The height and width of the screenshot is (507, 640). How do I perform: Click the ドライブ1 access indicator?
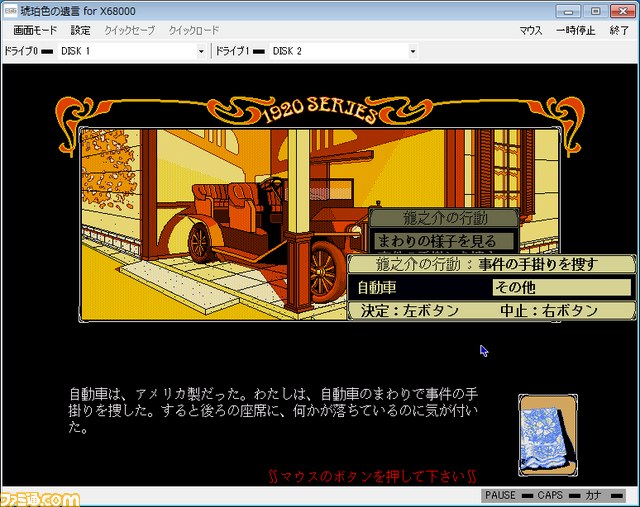(x=259, y=51)
